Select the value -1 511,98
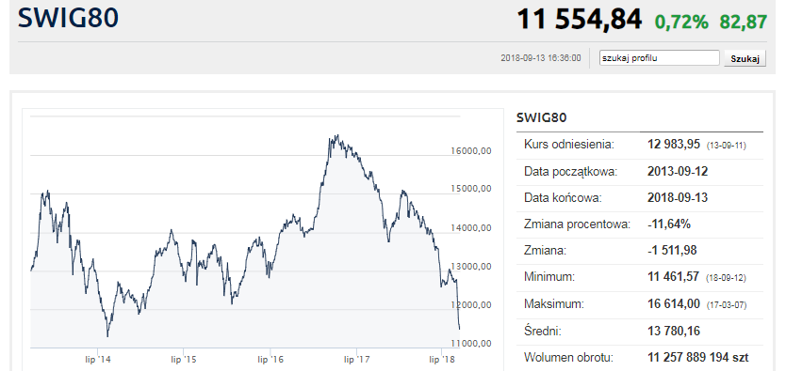The width and height of the screenshot is (786, 371). pyautogui.click(x=672, y=250)
